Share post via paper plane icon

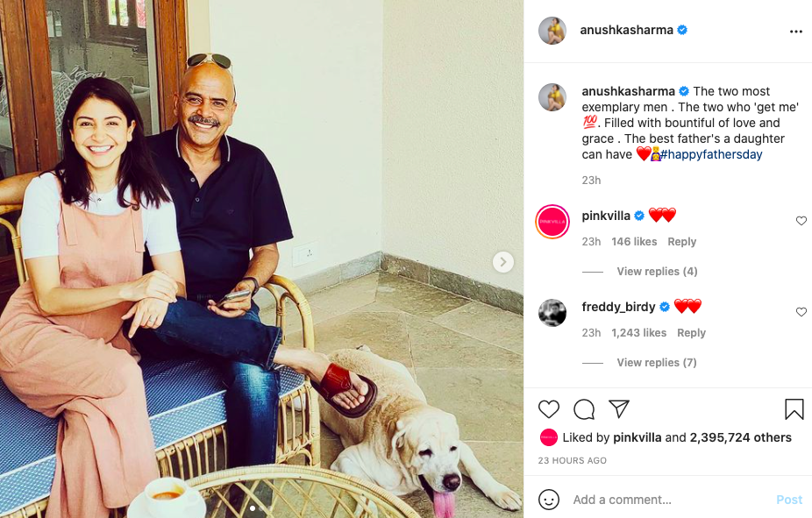tap(619, 408)
